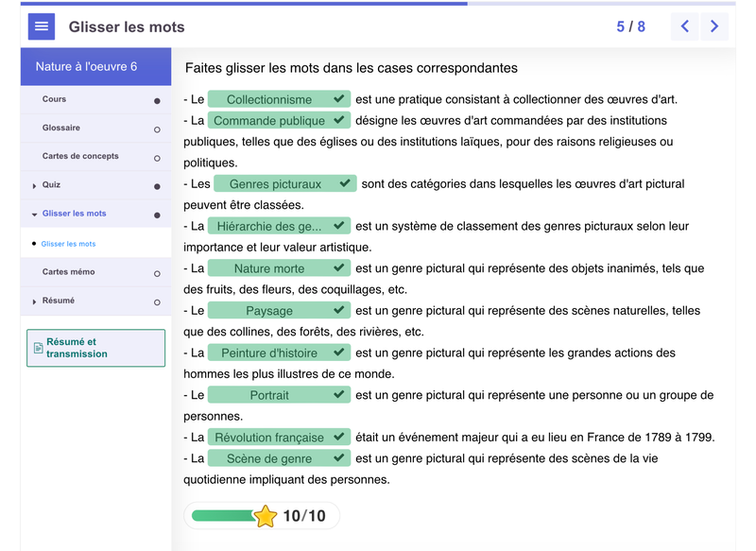756x551 pixels.
Task: Go to the previous page arrow
Action: tap(685, 26)
